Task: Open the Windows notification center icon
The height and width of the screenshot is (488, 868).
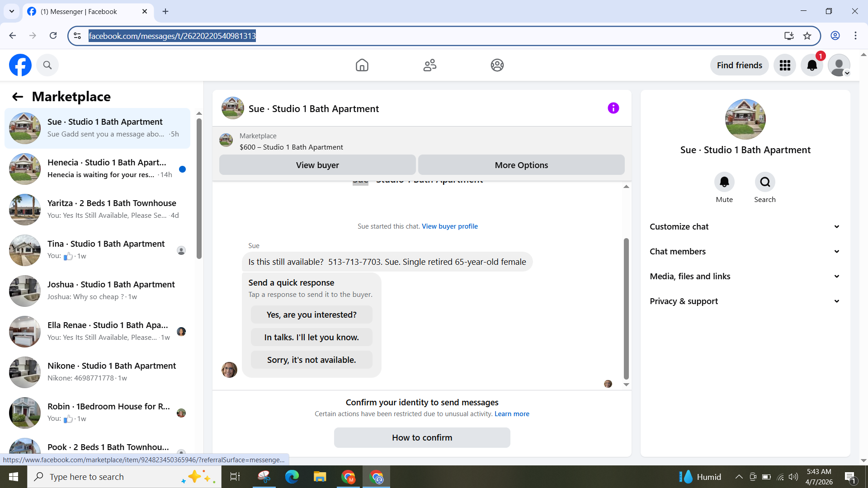Action: (x=850, y=477)
